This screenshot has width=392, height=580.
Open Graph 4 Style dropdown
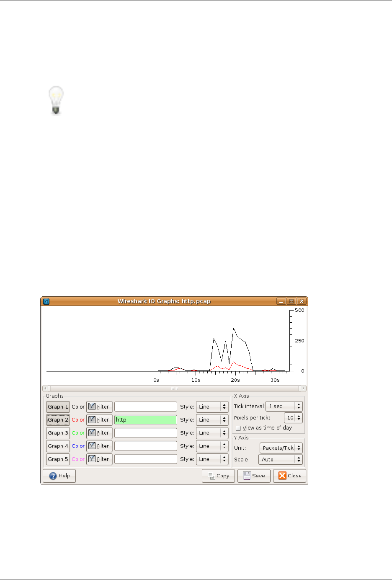[x=212, y=446]
